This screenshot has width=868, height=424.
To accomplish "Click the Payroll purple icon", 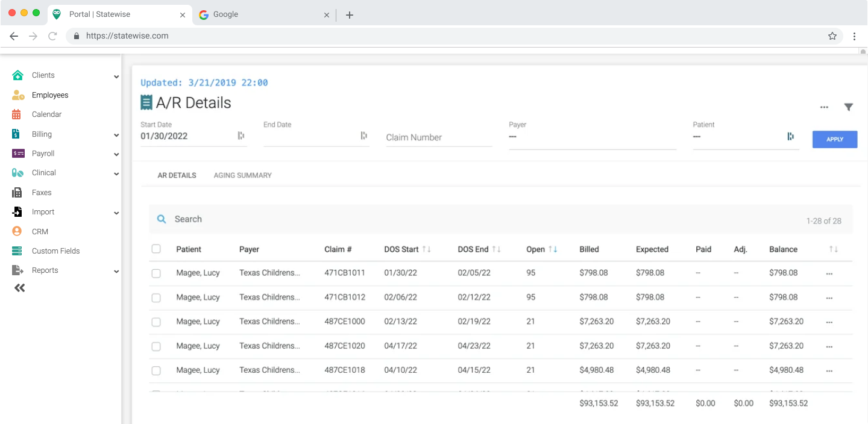I will click(18, 154).
